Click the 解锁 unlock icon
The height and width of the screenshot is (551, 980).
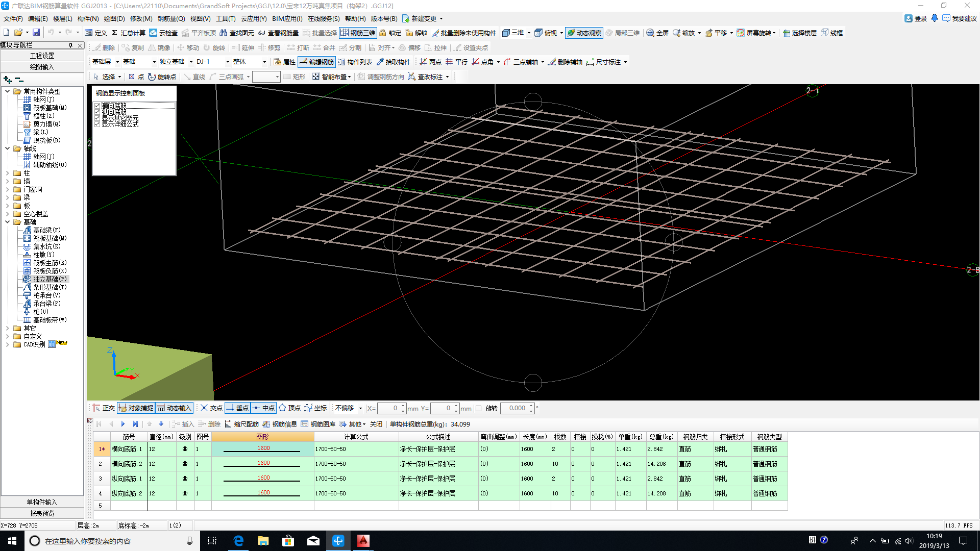[416, 33]
